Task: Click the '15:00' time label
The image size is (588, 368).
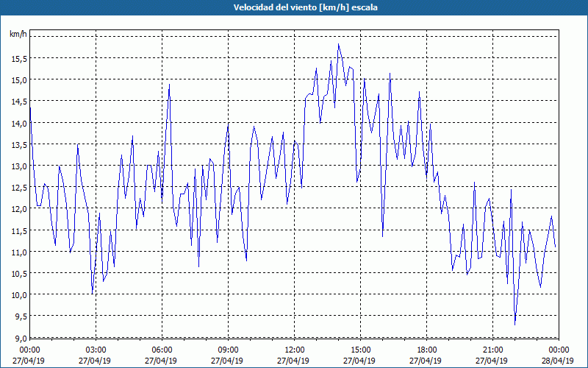Action: click(361, 350)
